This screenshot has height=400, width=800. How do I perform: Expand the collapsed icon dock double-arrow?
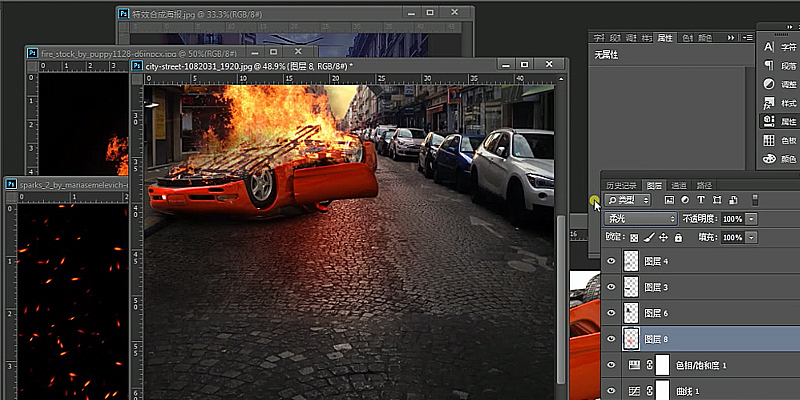[791, 27]
